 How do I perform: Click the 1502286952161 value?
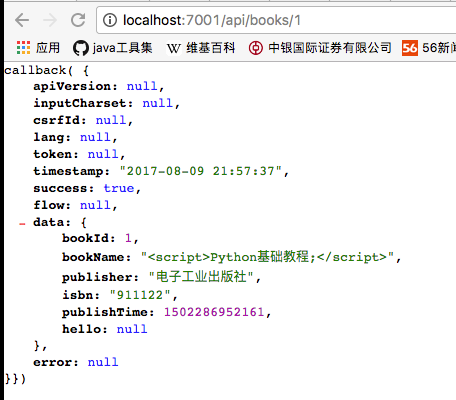(x=214, y=312)
